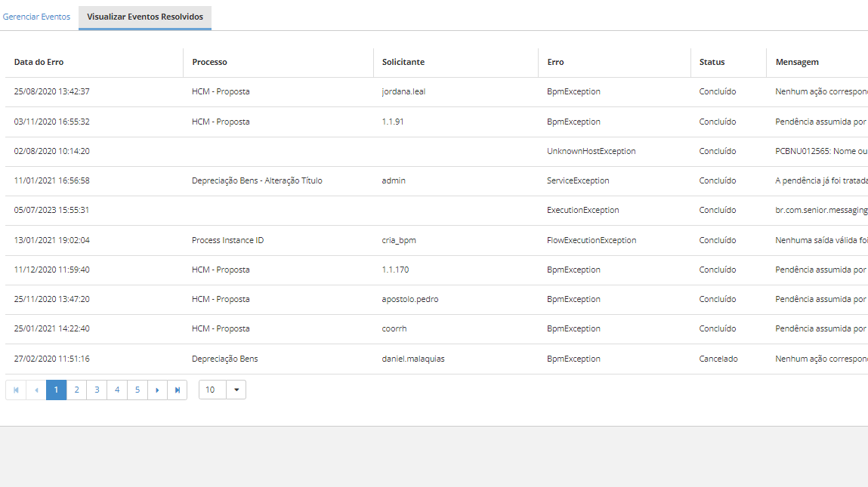868x487 pixels.
Task: Switch to Gerenciar Eventos tab
Action: pos(36,17)
